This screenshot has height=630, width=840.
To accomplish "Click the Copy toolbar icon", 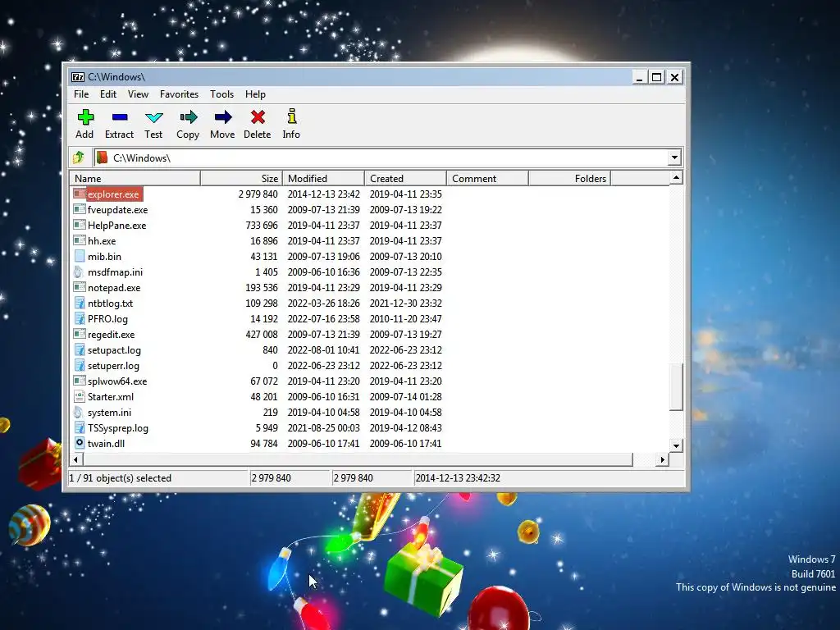I will click(x=188, y=116).
